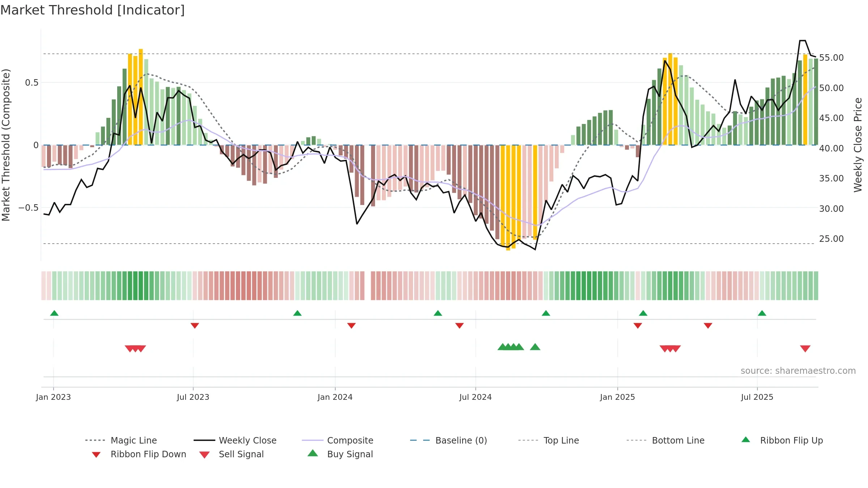Toggle the Buy Signal legend entry
Screen dimensions: 868x488
[x=340, y=454]
